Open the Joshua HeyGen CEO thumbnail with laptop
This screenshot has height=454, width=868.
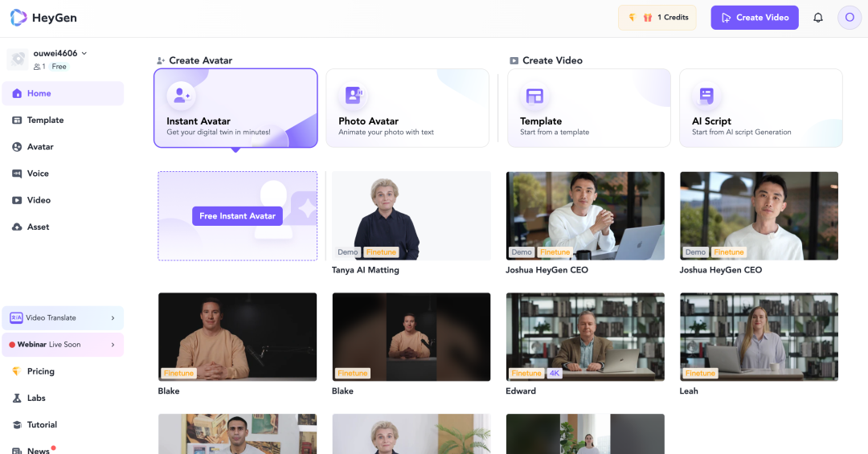pos(585,216)
